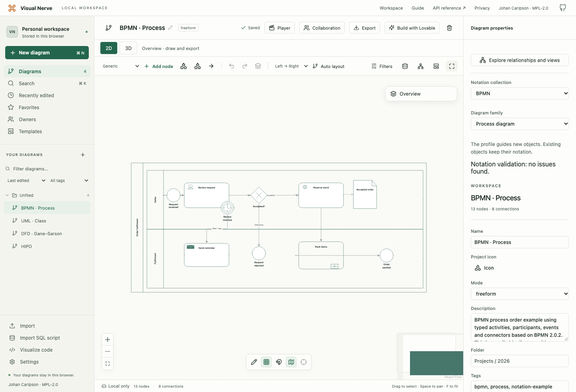Toggle the fullscreen canvas icon
The width and height of the screenshot is (576, 392).
[452, 66]
